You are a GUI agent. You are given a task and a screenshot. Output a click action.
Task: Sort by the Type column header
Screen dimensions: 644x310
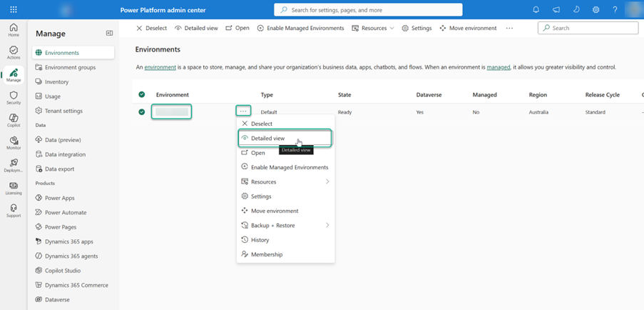(267, 95)
